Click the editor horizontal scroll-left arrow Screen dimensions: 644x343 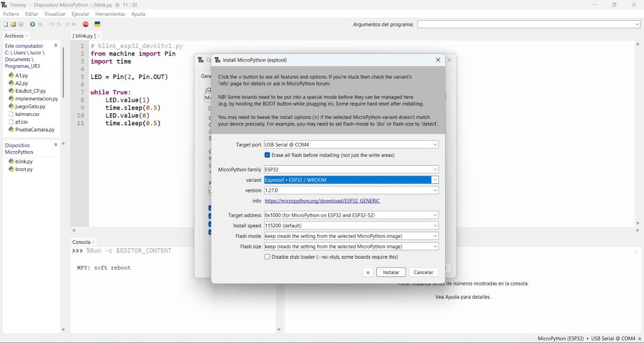[x=74, y=231]
